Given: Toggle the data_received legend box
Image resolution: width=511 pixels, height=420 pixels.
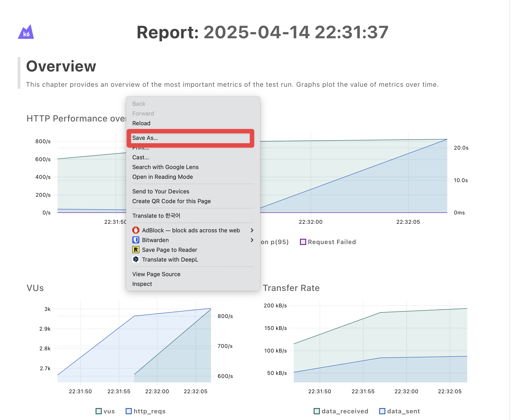Looking at the screenshot, I should click(x=317, y=411).
